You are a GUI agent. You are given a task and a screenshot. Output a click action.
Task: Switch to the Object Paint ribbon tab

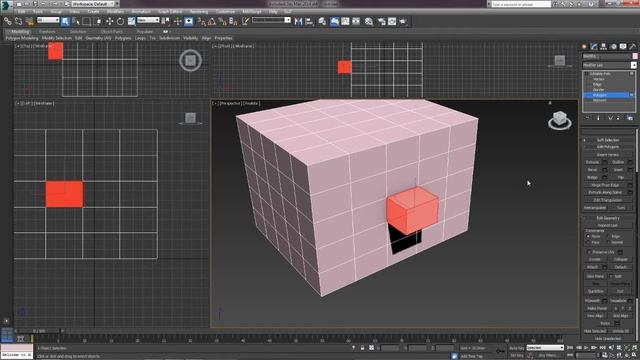click(x=111, y=31)
